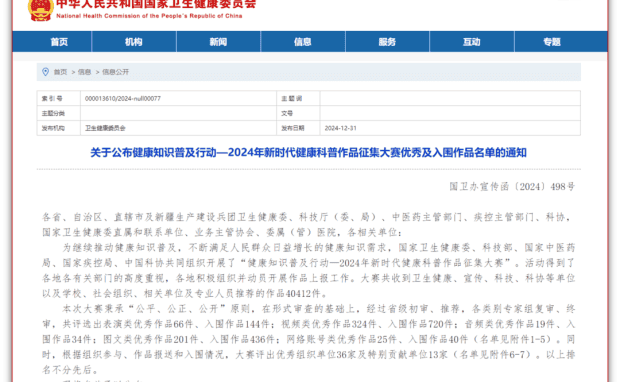
Task: Open the 信息 navigation tab
Action: (303, 42)
